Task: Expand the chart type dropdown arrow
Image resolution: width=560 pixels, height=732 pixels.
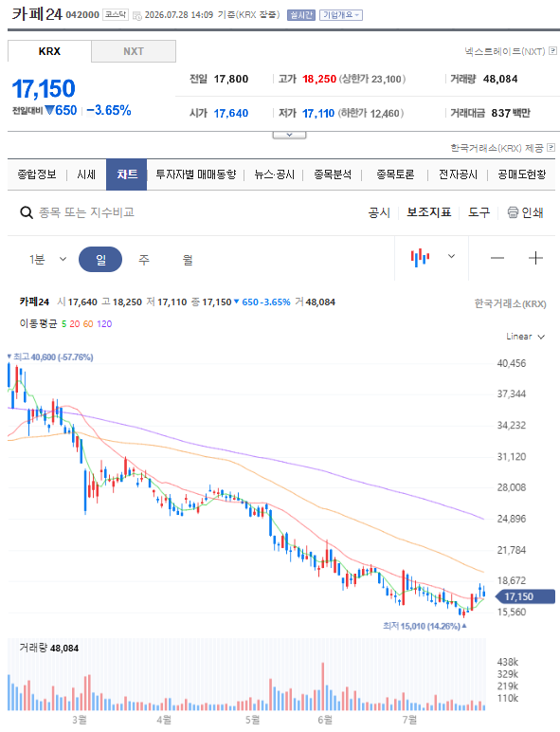Action: [451, 256]
